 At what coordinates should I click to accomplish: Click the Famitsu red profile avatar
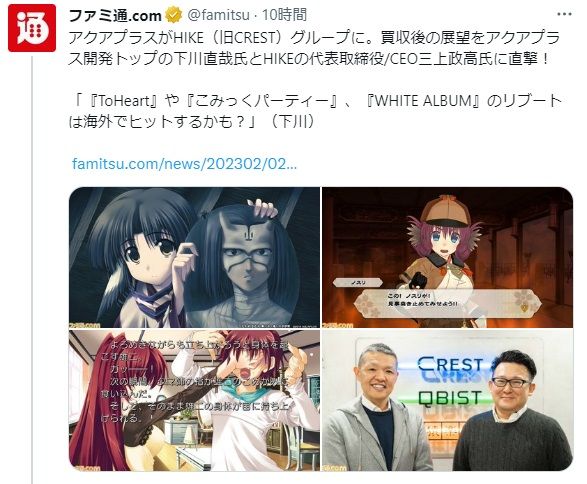(32, 28)
